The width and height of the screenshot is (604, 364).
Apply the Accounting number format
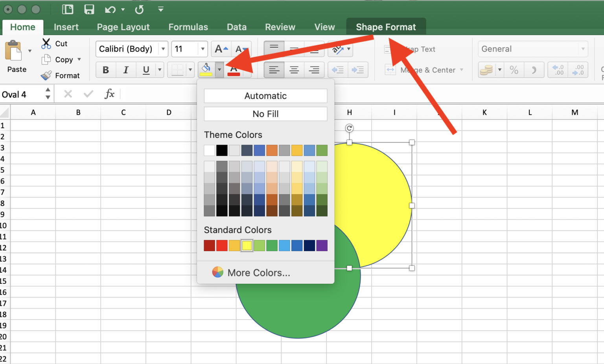[486, 70]
